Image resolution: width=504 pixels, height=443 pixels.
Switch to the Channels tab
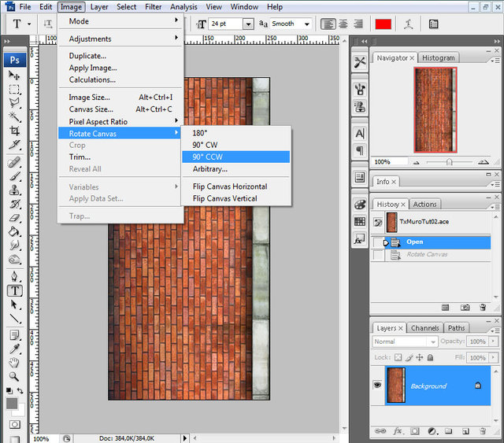(x=425, y=327)
